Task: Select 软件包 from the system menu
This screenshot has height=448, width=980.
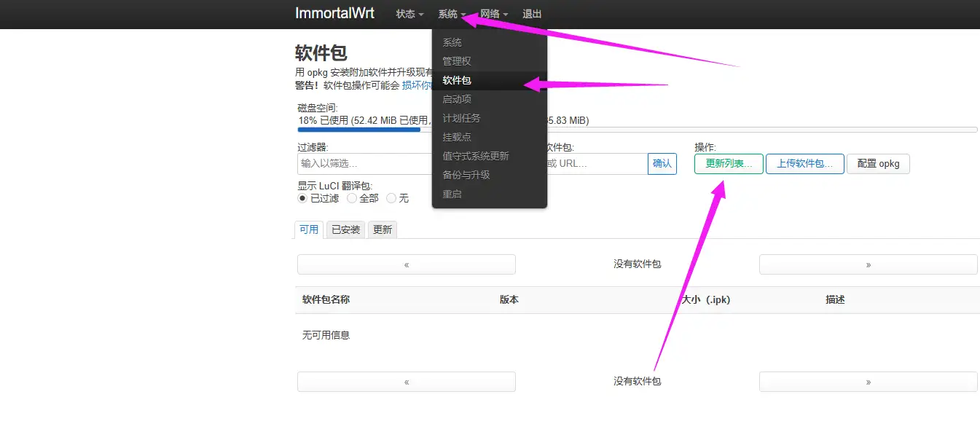Action: click(457, 80)
